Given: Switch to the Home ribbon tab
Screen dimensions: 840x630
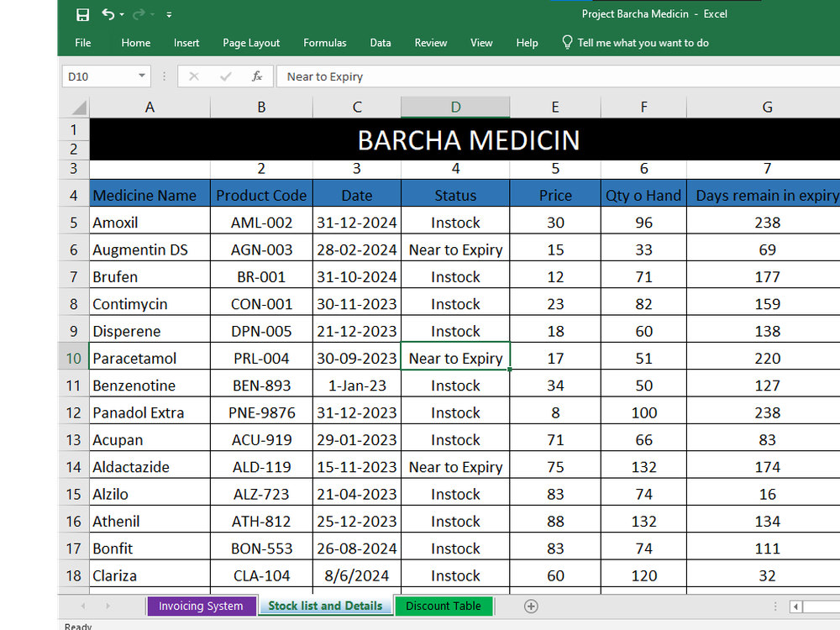Looking at the screenshot, I should coord(135,43).
